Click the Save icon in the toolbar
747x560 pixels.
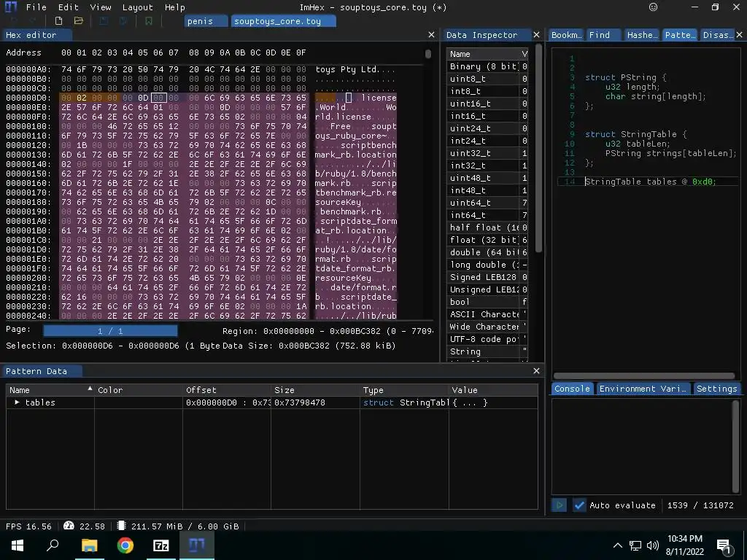(104, 21)
